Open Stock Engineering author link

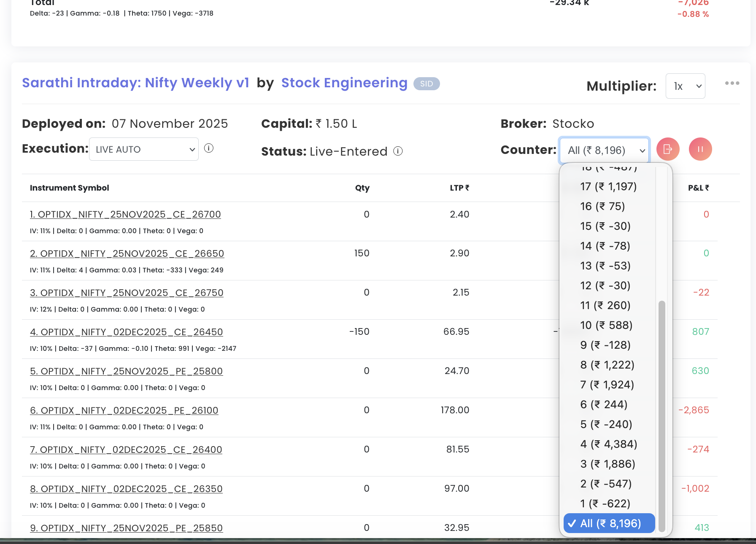(x=344, y=83)
